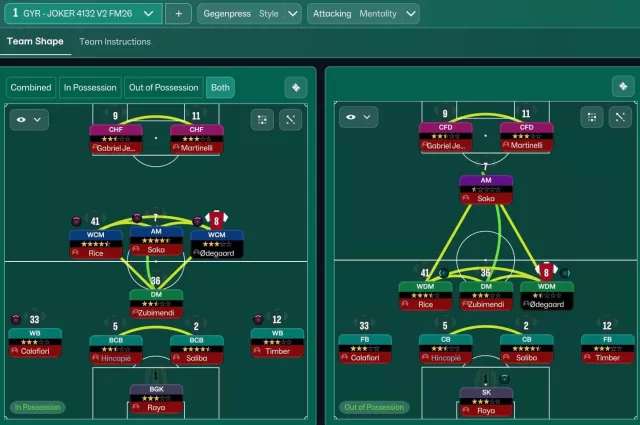640x425 pixels.
Task: Select the In Possession view option
Action: coord(90,87)
